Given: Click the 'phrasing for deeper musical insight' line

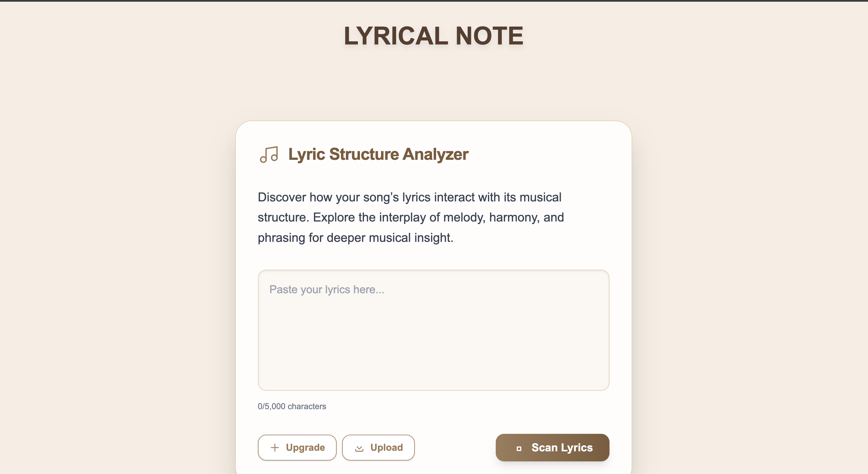Looking at the screenshot, I should point(355,238).
